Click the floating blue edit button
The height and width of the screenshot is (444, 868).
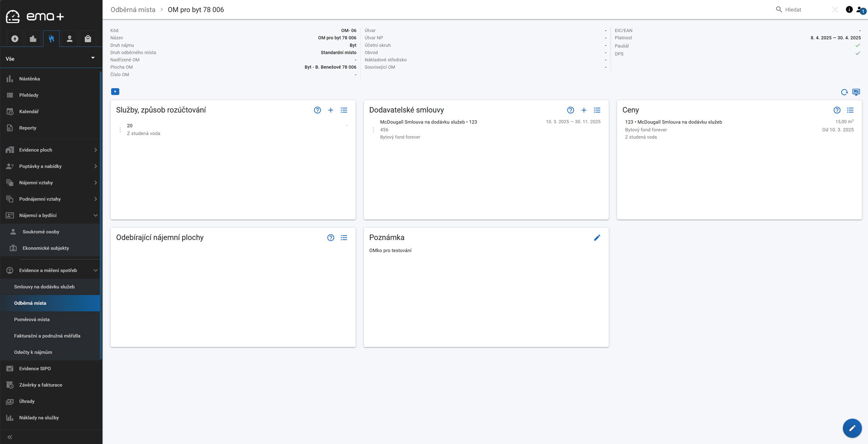coord(852,428)
